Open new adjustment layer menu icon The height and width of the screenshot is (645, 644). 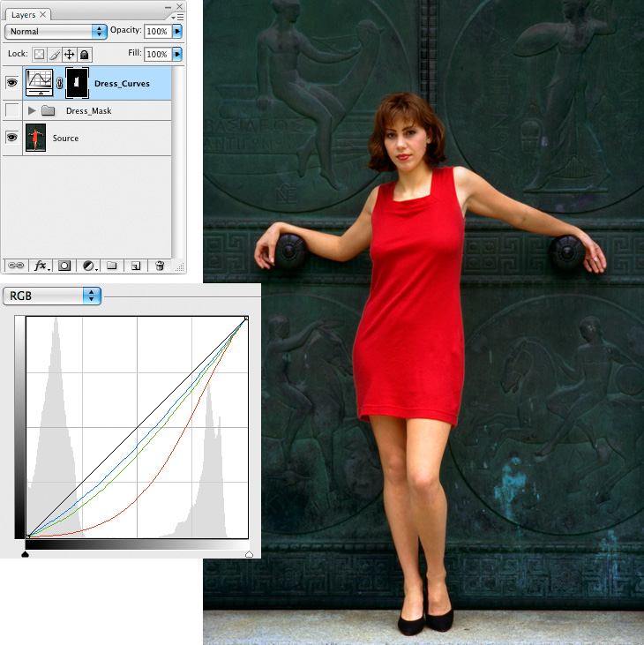(89, 265)
